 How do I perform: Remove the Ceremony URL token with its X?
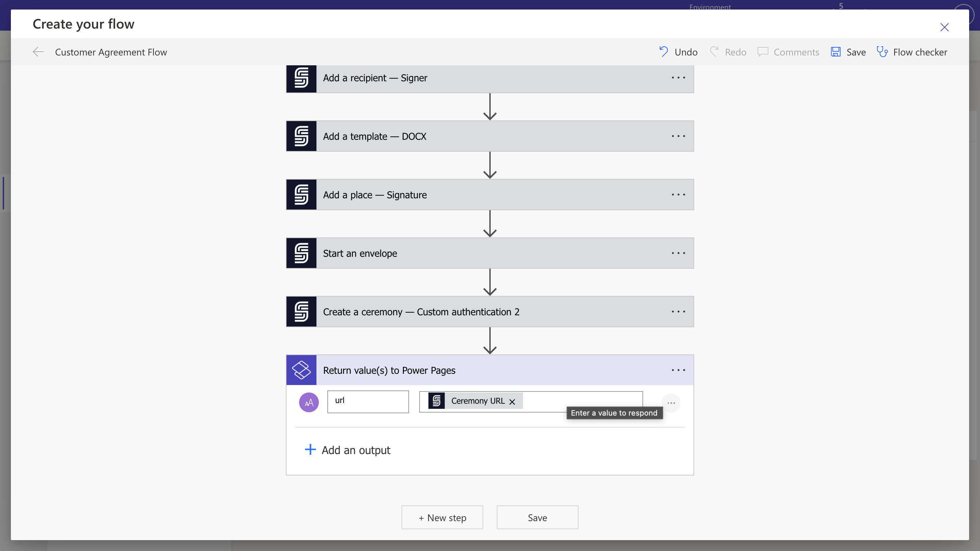tap(512, 402)
